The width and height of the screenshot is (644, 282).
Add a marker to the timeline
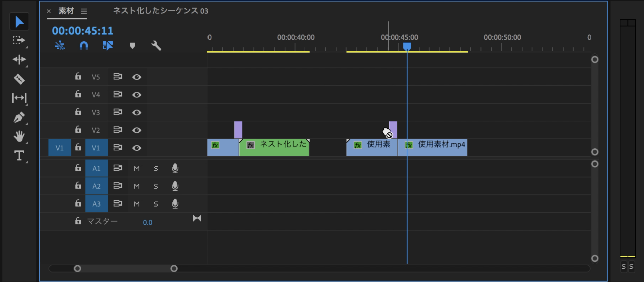click(x=132, y=46)
